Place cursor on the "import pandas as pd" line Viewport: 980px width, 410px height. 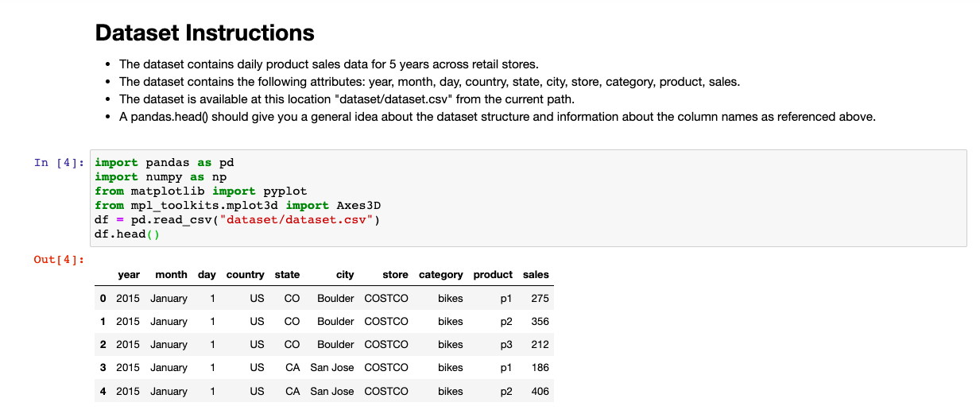[165, 162]
